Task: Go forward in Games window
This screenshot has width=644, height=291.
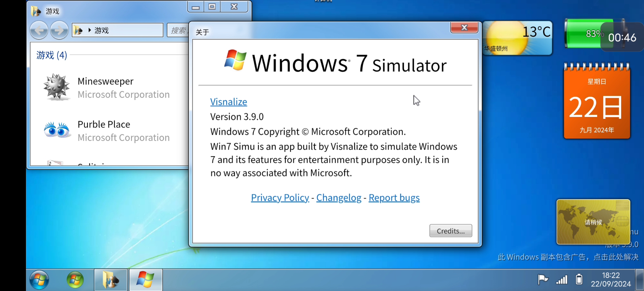Action: point(59,30)
